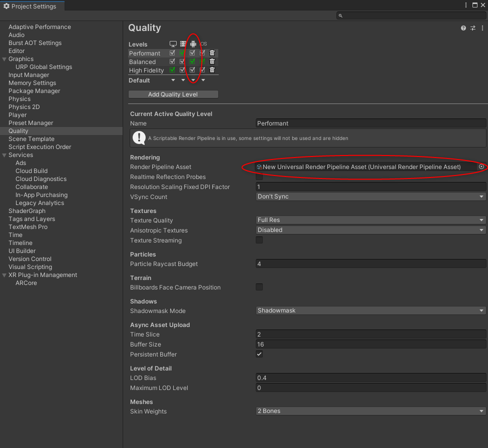Image resolution: width=488 pixels, height=448 pixels.
Task: Click the Particle Raycast Budget field
Action: pyautogui.click(x=371, y=263)
